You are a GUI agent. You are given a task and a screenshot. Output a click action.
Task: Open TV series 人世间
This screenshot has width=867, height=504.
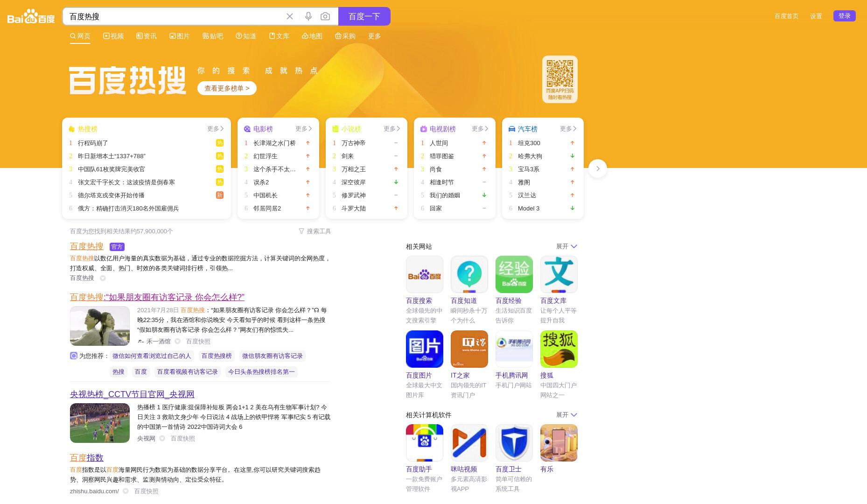click(x=439, y=143)
